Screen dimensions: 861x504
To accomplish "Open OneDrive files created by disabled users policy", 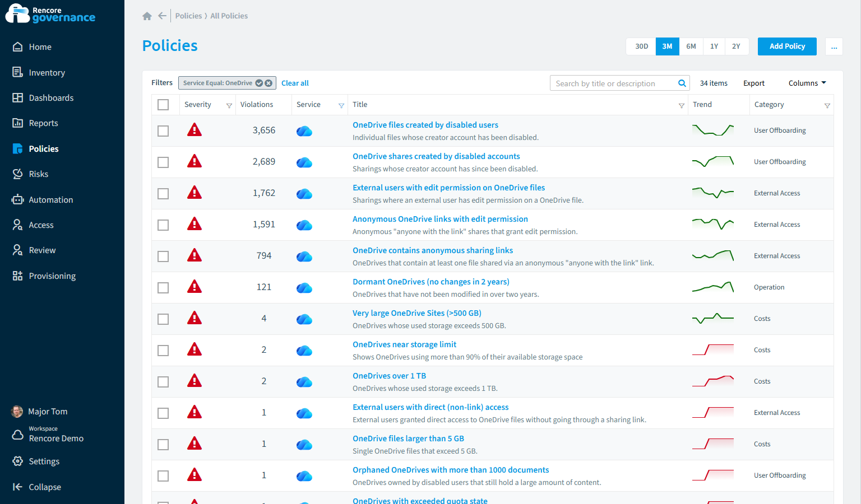I will (425, 125).
